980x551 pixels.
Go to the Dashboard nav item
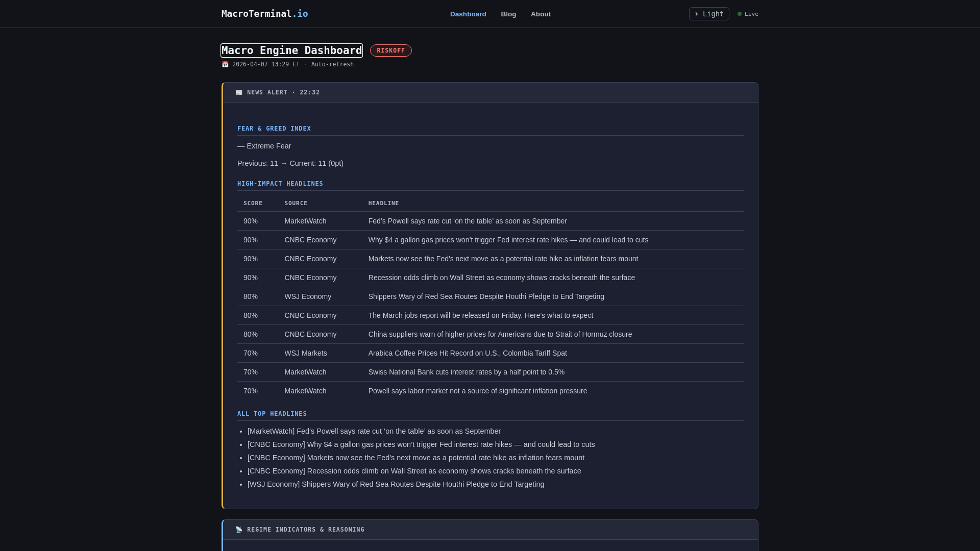(x=468, y=14)
